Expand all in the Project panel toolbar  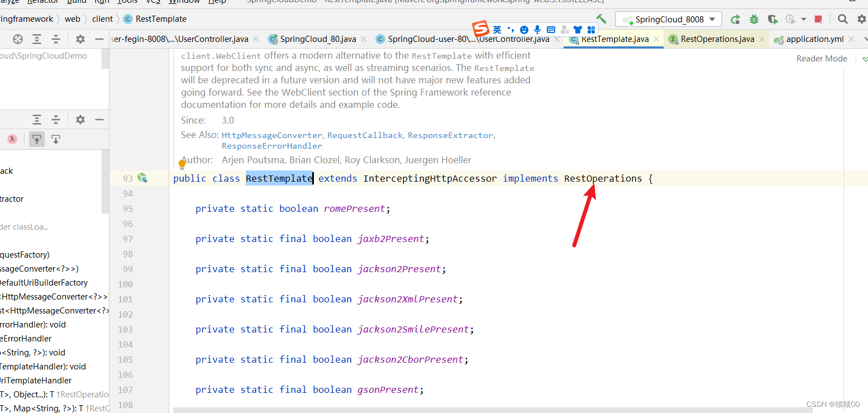(37, 39)
